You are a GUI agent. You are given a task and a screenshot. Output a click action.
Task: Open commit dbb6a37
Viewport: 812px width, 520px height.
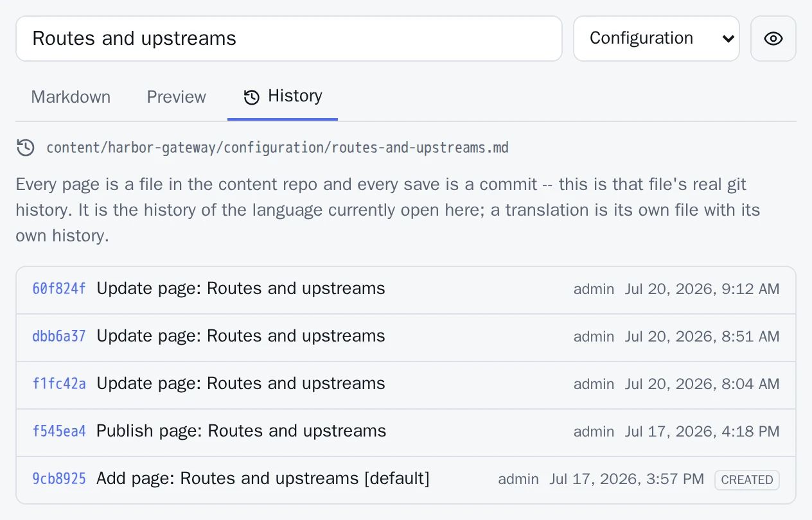coord(59,336)
